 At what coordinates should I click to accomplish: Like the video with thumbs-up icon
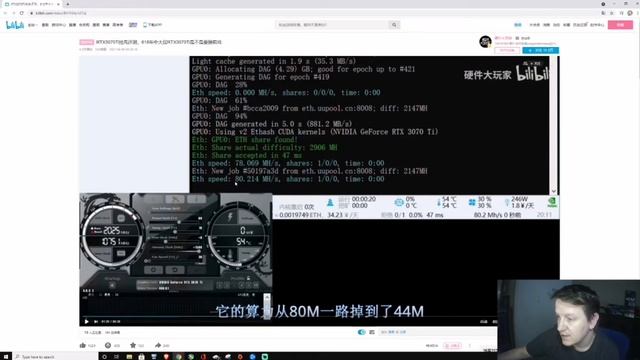tap(83, 345)
